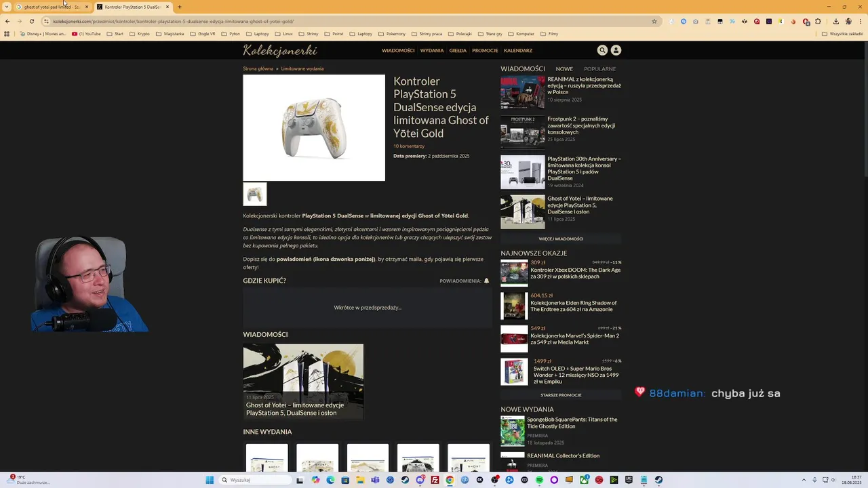Open the REANIMAL z kolekcjonerką news article
Image resolution: width=868 pixels, height=488 pixels.
584,85
